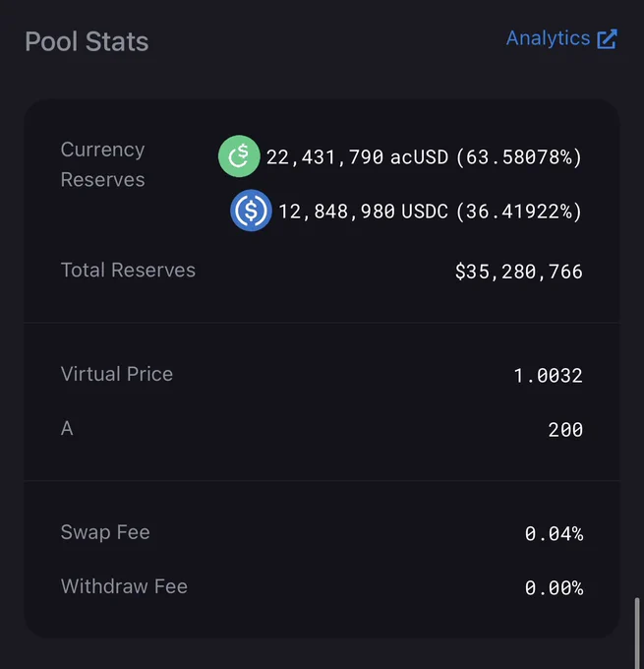
Task: Click the Swap Fee label
Action: click(105, 532)
